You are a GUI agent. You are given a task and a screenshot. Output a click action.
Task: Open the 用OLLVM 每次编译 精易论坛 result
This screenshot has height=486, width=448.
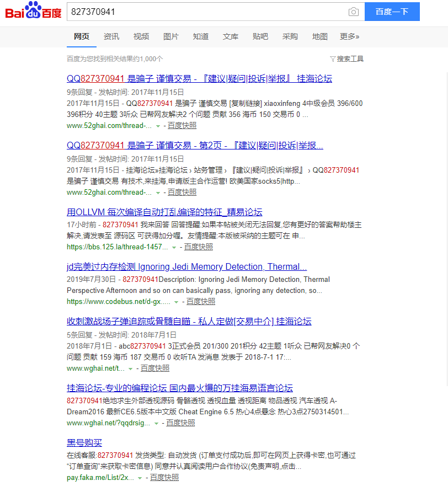coord(164,212)
